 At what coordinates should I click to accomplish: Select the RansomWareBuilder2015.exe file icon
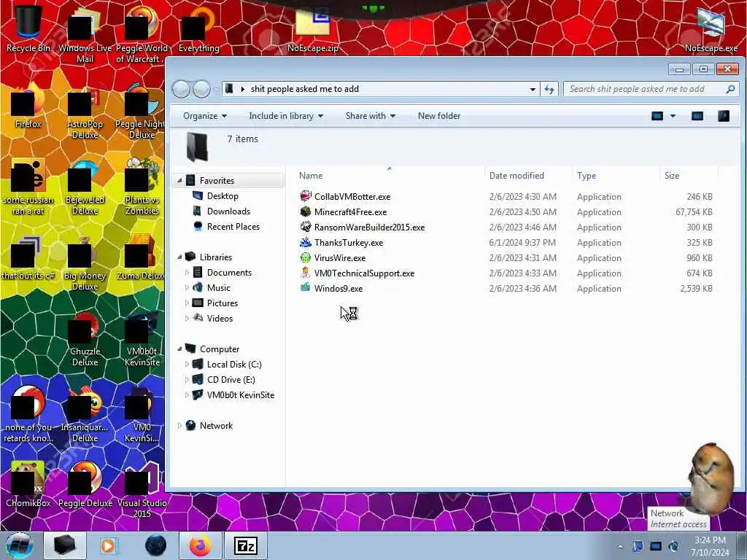point(306,227)
